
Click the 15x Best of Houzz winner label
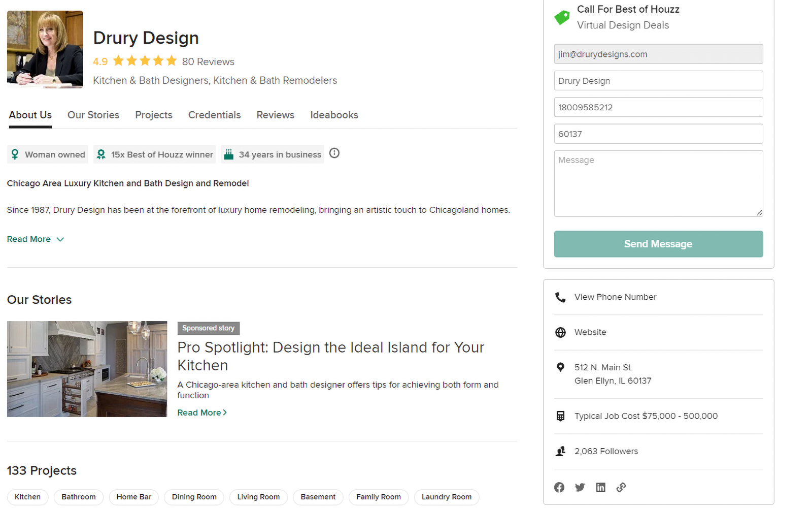[x=162, y=154]
